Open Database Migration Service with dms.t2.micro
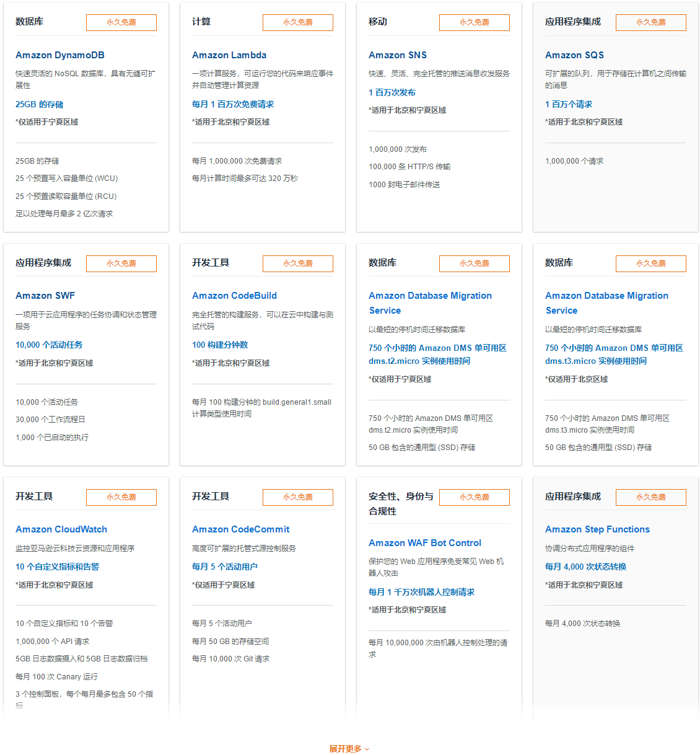 click(x=430, y=303)
